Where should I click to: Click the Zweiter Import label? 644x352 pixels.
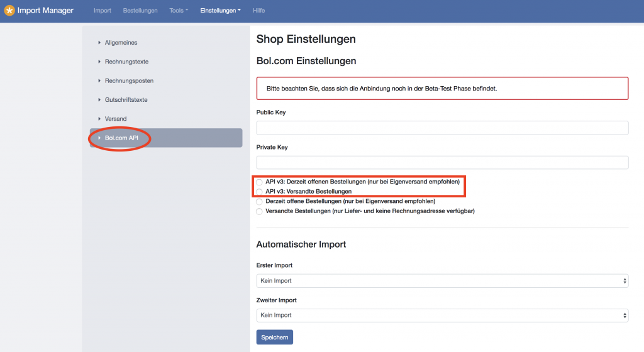tap(277, 300)
